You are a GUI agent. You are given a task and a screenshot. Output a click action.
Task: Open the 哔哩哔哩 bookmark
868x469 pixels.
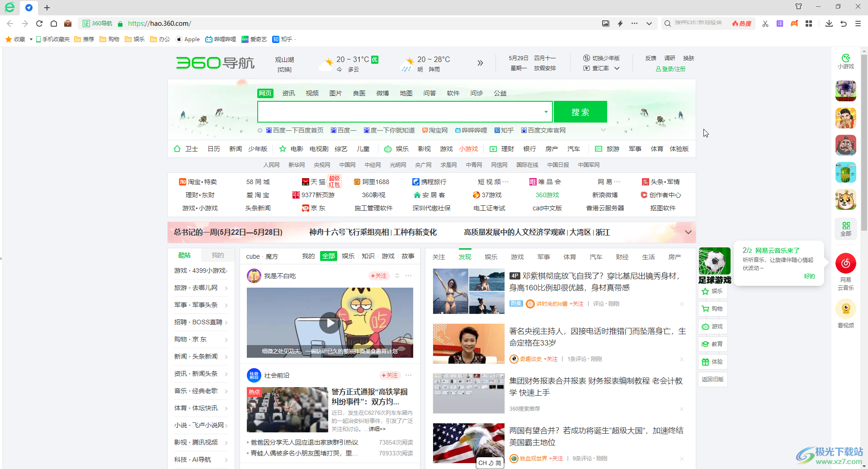tap(221, 39)
